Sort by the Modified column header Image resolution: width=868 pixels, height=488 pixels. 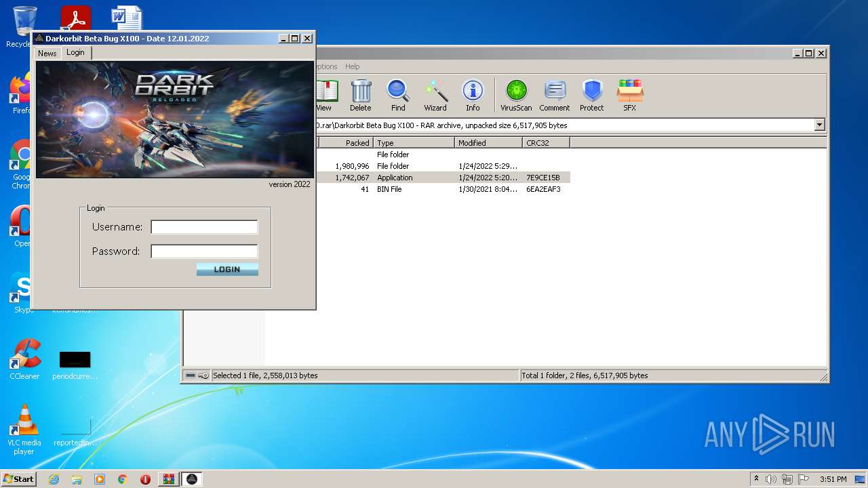tap(488, 142)
